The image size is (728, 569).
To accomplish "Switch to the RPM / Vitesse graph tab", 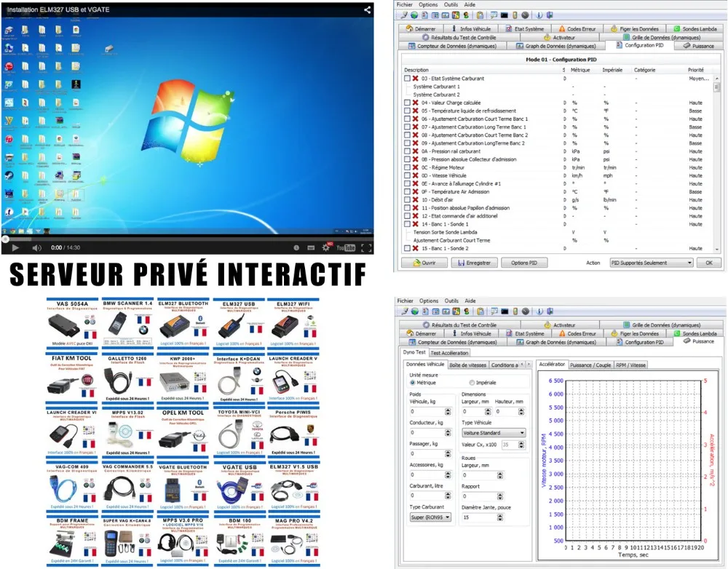I will click(x=630, y=365).
